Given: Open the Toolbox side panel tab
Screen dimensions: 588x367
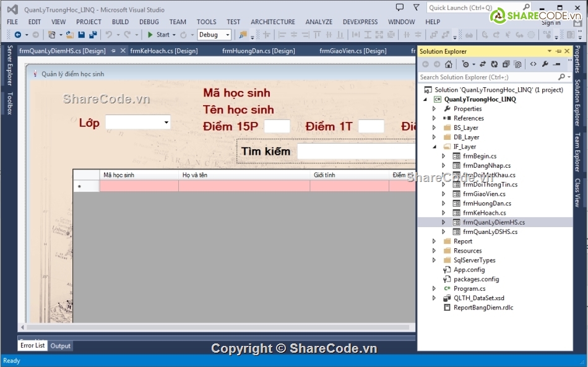Looking at the screenshot, I should point(10,103).
